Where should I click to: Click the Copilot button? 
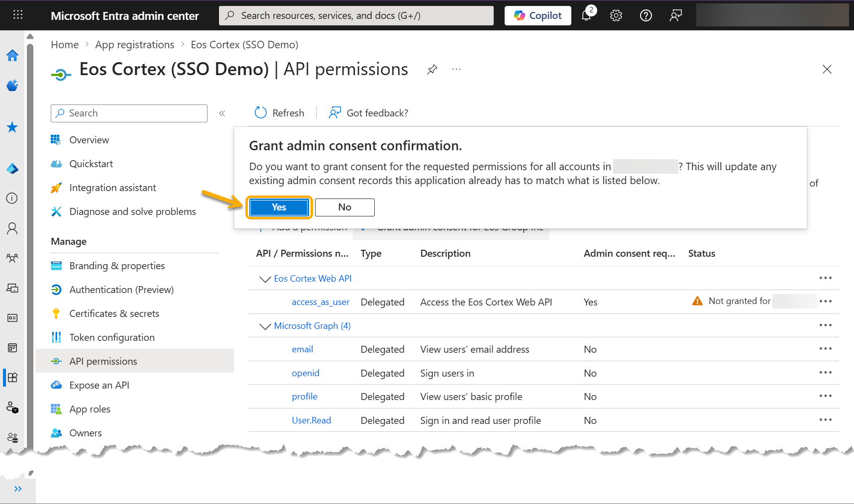click(538, 15)
